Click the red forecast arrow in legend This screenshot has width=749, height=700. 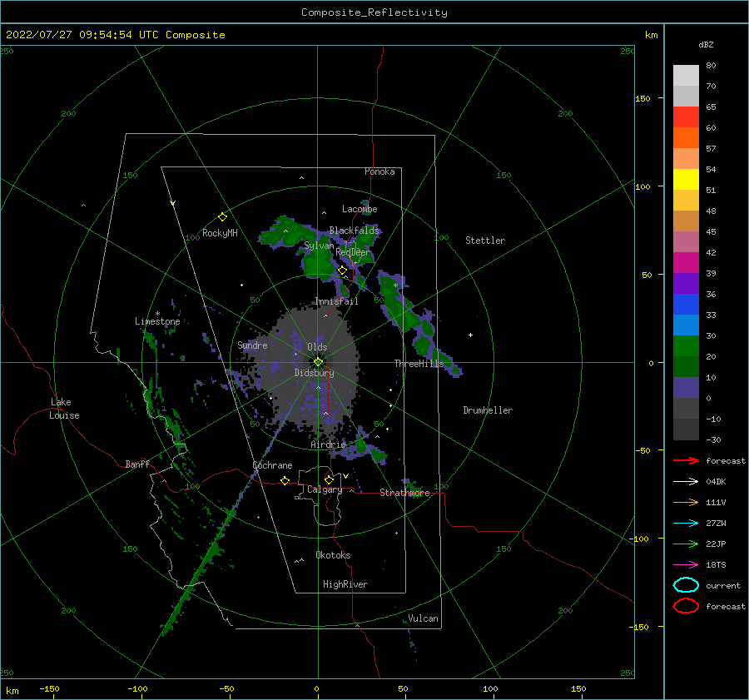[686, 460]
